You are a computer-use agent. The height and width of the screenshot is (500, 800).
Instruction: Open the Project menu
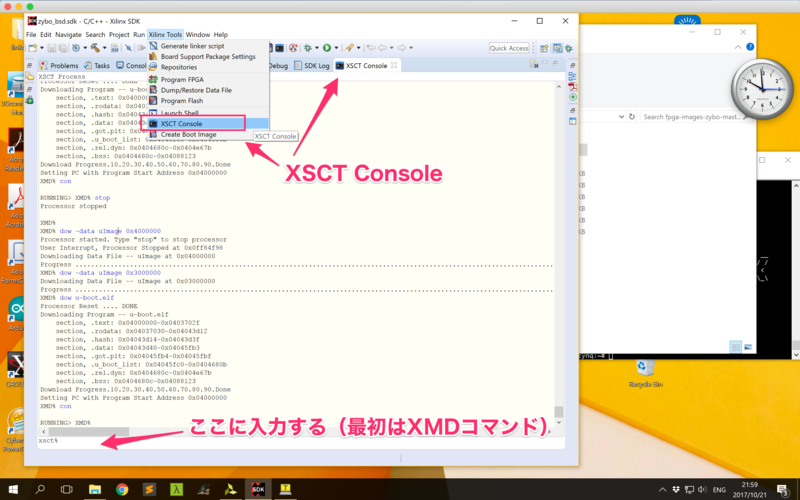pos(119,35)
